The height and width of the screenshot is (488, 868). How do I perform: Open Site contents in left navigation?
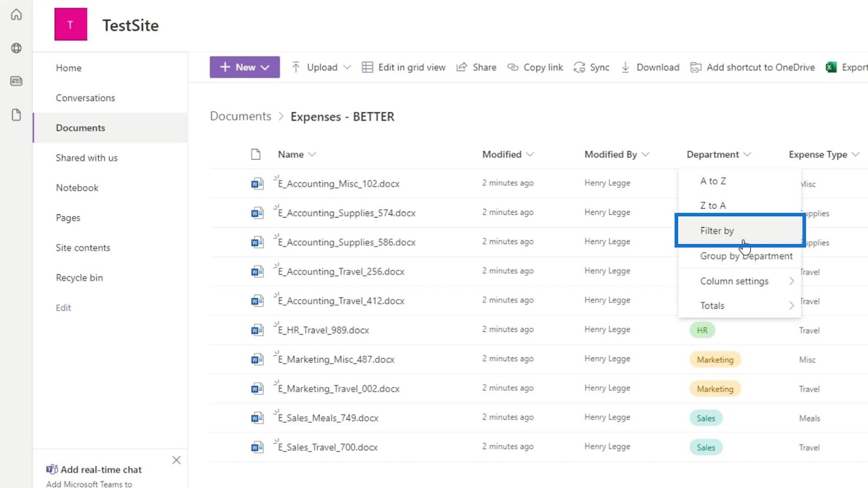pos(83,248)
